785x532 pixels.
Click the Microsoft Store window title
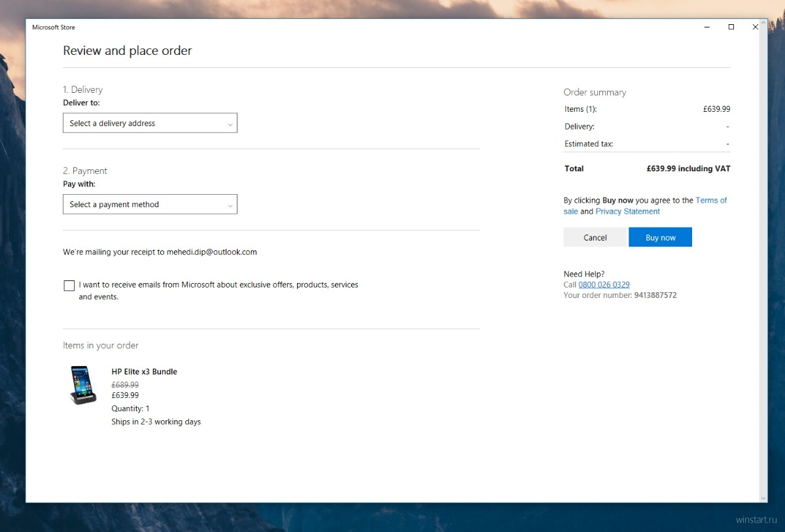54,27
